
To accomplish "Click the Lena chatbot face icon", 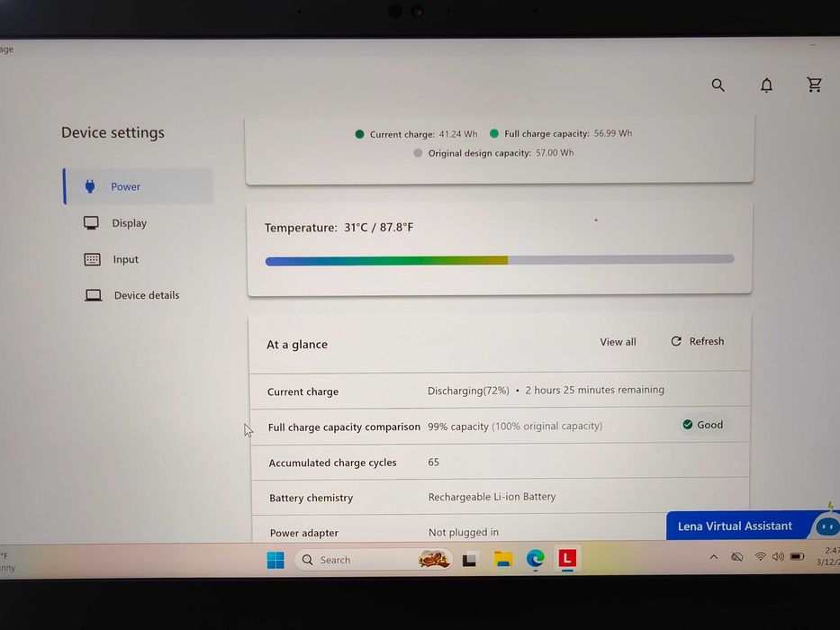I will point(827,527).
